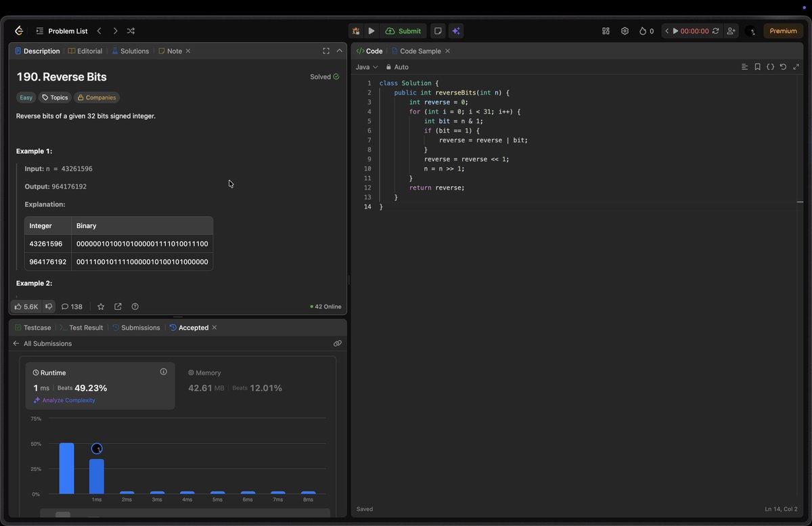
Task: Collapse the description panel chevron
Action: (340, 51)
